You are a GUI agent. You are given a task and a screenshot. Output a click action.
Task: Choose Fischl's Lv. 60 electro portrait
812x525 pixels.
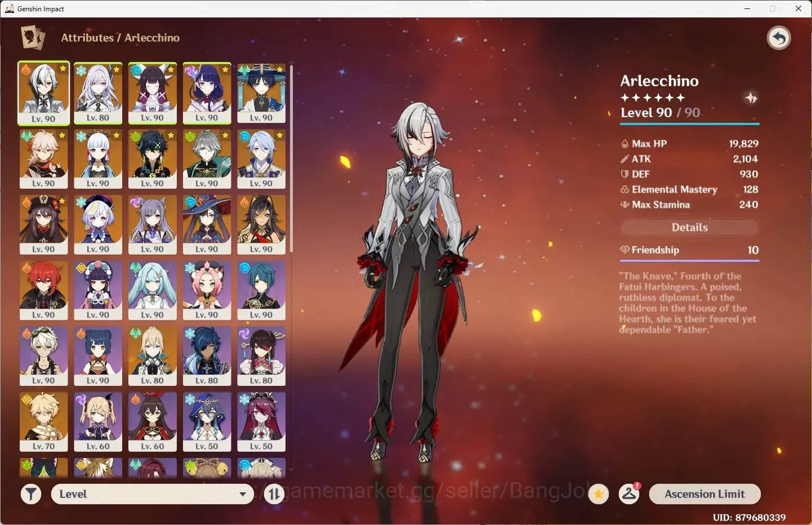pyautogui.click(x=98, y=422)
